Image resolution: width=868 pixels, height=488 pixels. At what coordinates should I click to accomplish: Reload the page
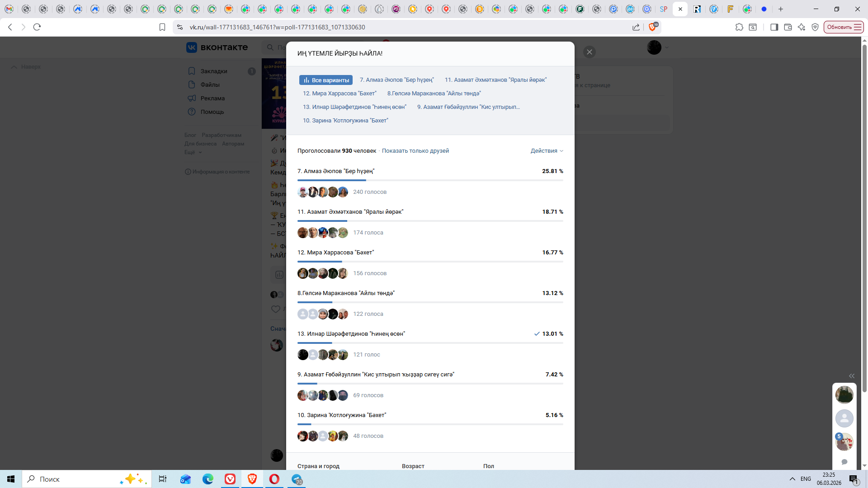pyautogui.click(x=37, y=27)
